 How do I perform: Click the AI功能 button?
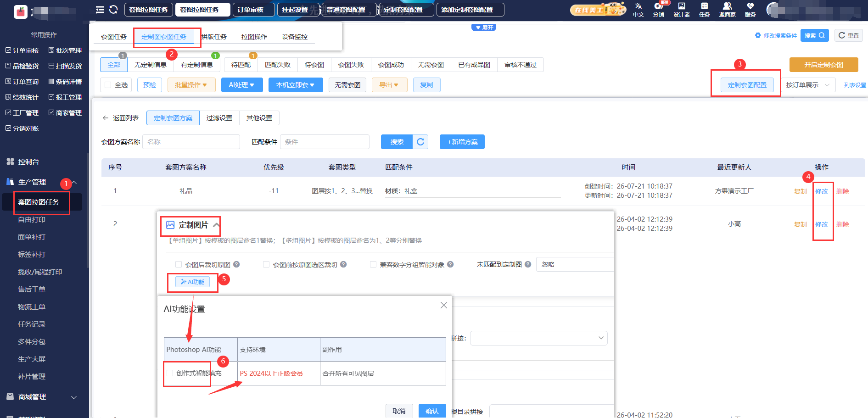click(193, 282)
